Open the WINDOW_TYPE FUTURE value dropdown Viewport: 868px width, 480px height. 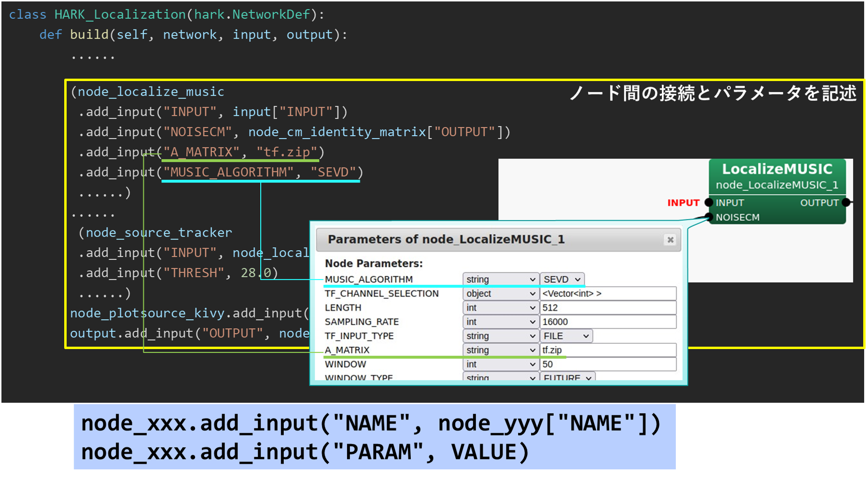(567, 377)
